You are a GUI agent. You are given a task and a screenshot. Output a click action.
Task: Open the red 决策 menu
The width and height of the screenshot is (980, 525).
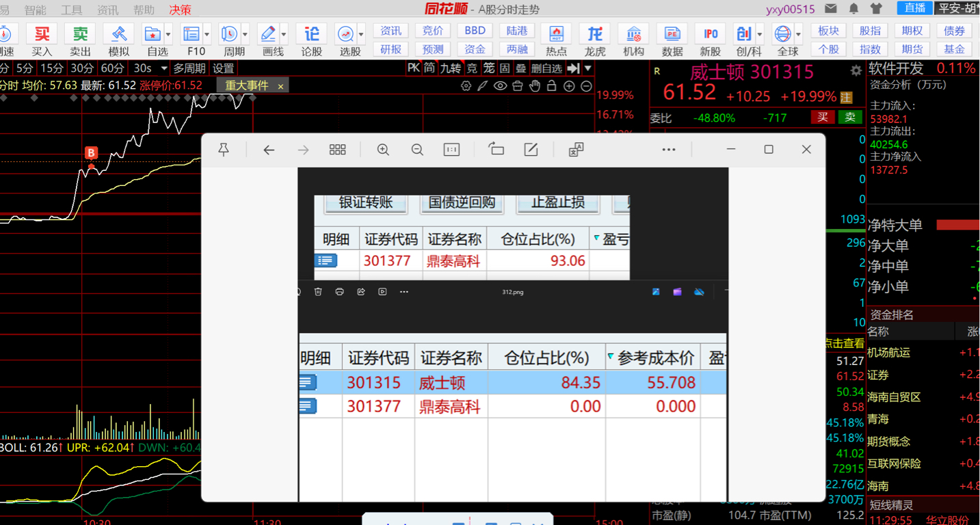(181, 10)
